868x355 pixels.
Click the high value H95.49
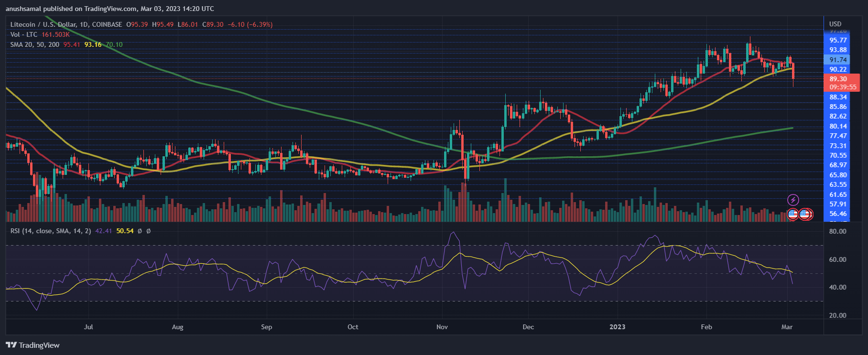[163, 24]
